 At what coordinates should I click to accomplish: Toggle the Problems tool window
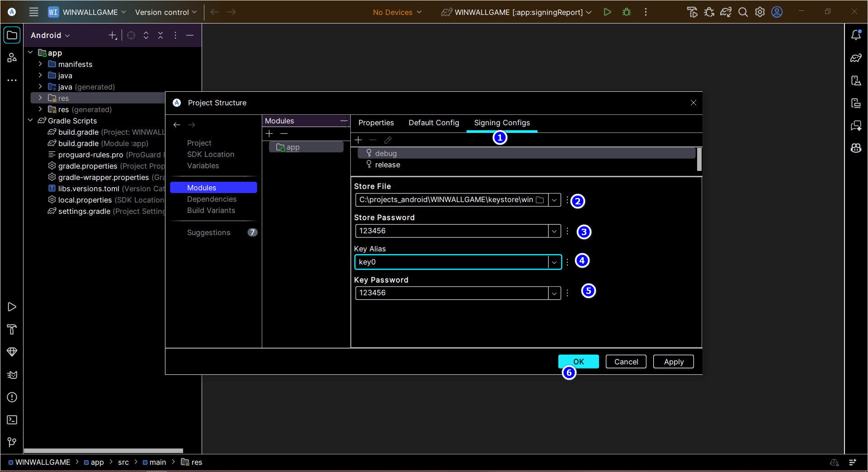click(12, 397)
